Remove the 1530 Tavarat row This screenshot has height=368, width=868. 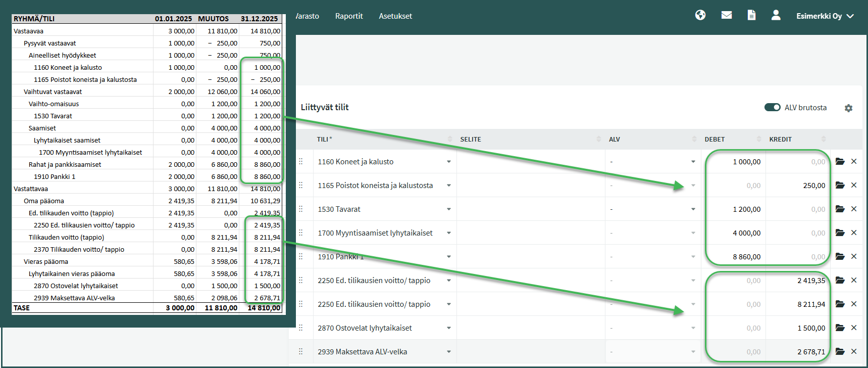[x=854, y=209]
